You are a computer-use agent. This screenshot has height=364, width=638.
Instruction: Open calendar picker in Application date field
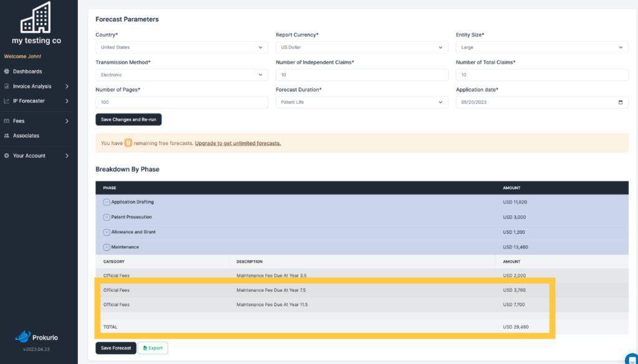(620, 102)
